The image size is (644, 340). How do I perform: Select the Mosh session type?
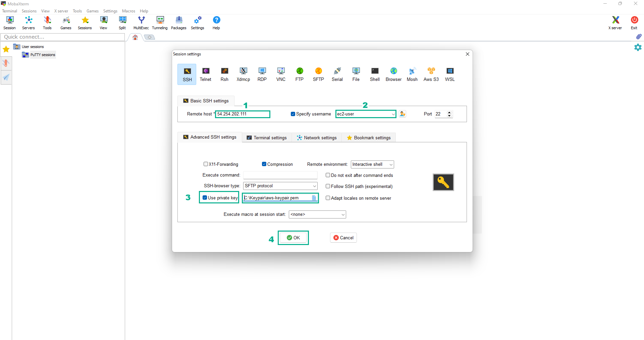[x=412, y=75]
